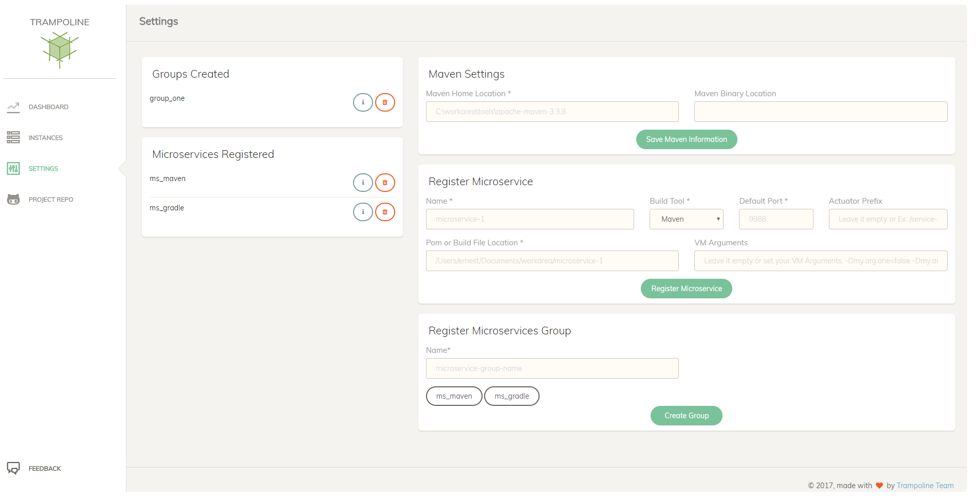
Task: Show info for ms_gradle microservice
Action: (363, 212)
